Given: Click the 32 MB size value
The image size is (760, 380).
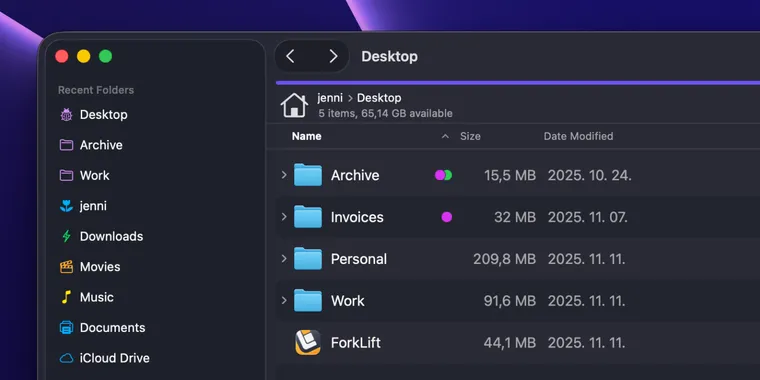Looking at the screenshot, I should 515,217.
